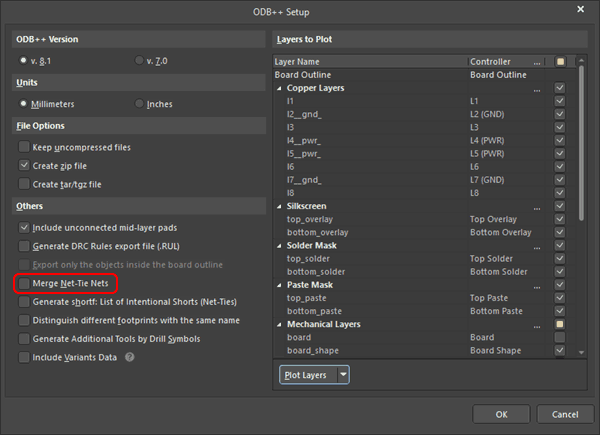
Task: Collapse the Silkscreen group
Action: (x=281, y=206)
